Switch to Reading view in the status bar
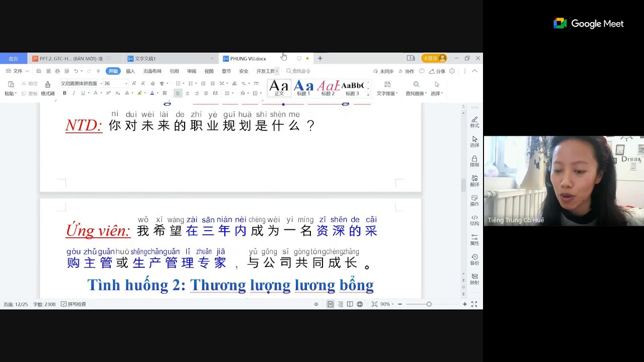644x362 pixels. (350, 304)
